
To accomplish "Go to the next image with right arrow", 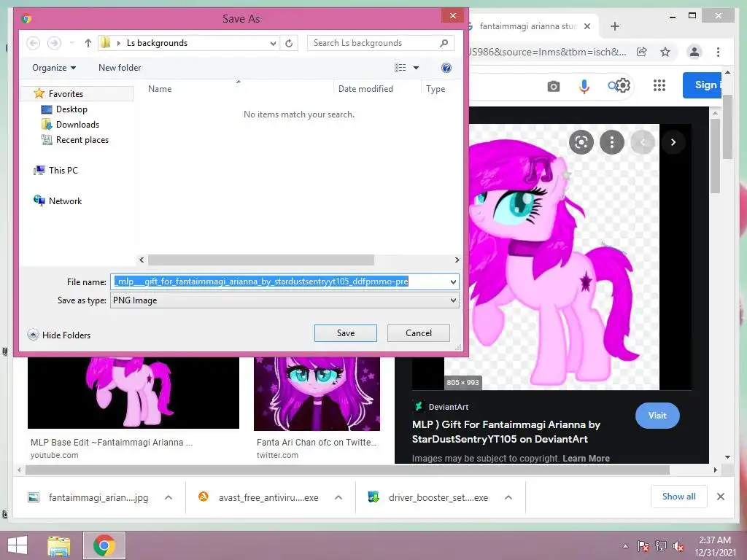I will 673,142.
